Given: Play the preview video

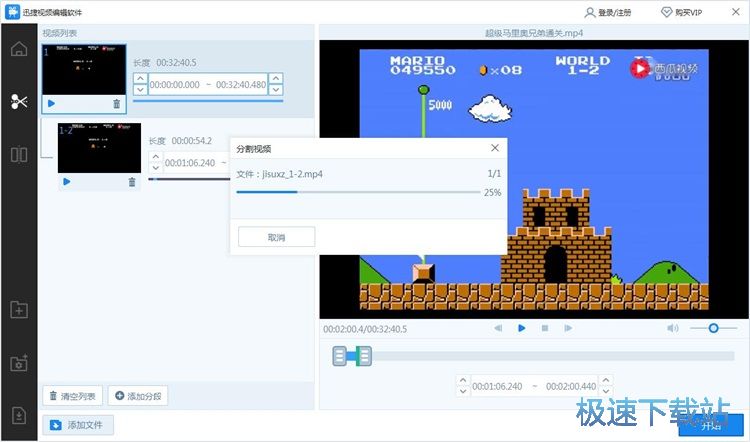Looking at the screenshot, I should tap(521, 328).
